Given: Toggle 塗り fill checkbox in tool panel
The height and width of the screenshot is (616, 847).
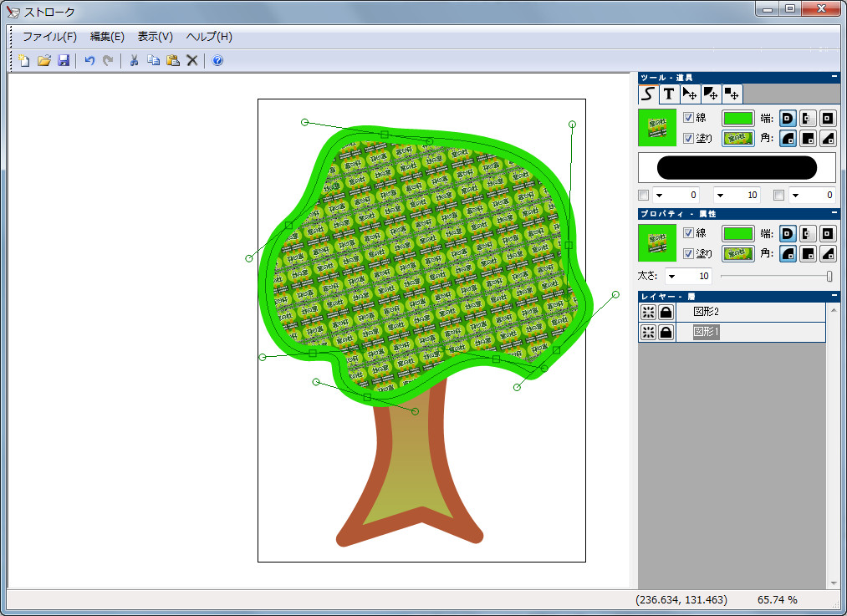Looking at the screenshot, I should (x=688, y=138).
